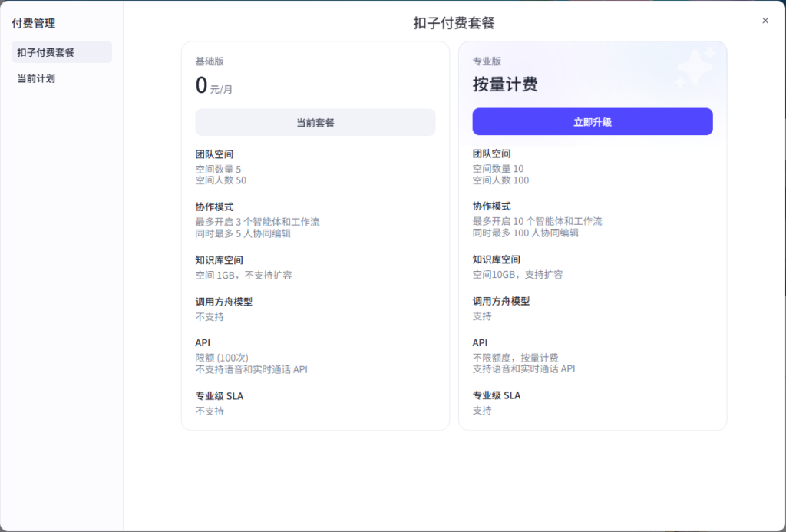Viewport: 786px width, 532px height.
Task: Click the 专业级 SLA heading in basic plan
Action: pyautogui.click(x=219, y=396)
